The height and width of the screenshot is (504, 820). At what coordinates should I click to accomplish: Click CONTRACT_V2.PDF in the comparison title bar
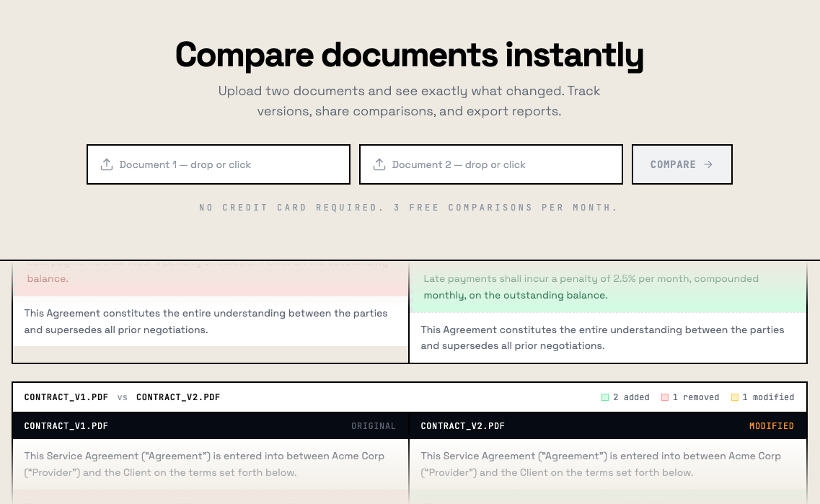point(178,397)
